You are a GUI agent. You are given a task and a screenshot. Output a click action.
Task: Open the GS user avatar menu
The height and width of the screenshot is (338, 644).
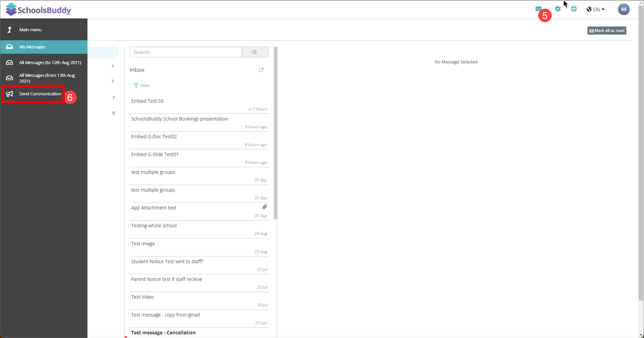pyautogui.click(x=623, y=9)
